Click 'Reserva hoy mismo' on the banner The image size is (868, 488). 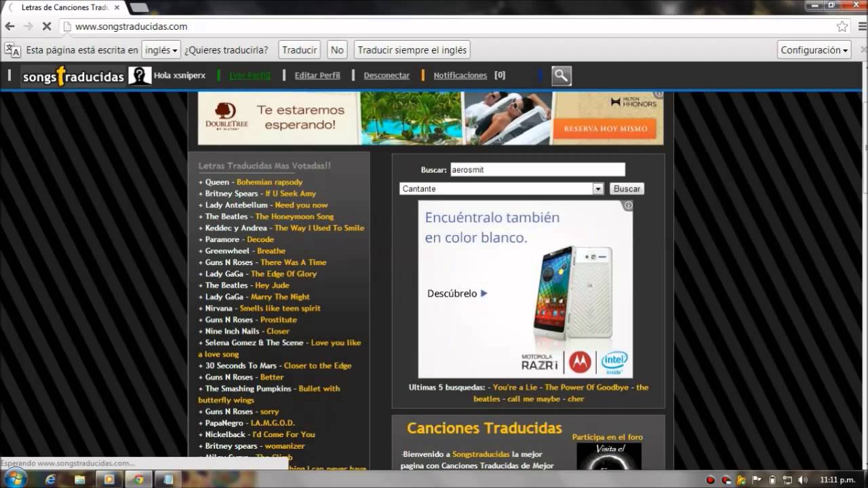pos(606,128)
